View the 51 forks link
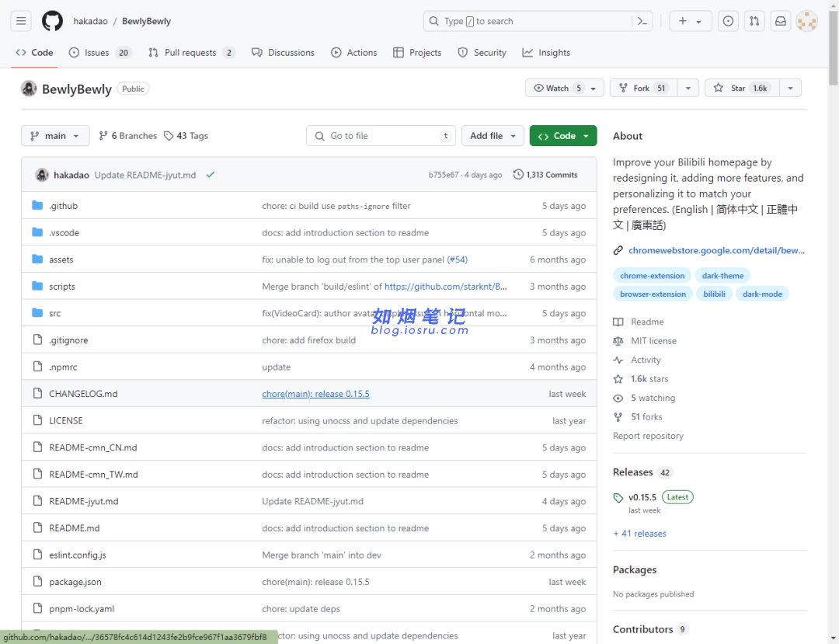This screenshot has height=644, width=839. pyautogui.click(x=638, y=416)
